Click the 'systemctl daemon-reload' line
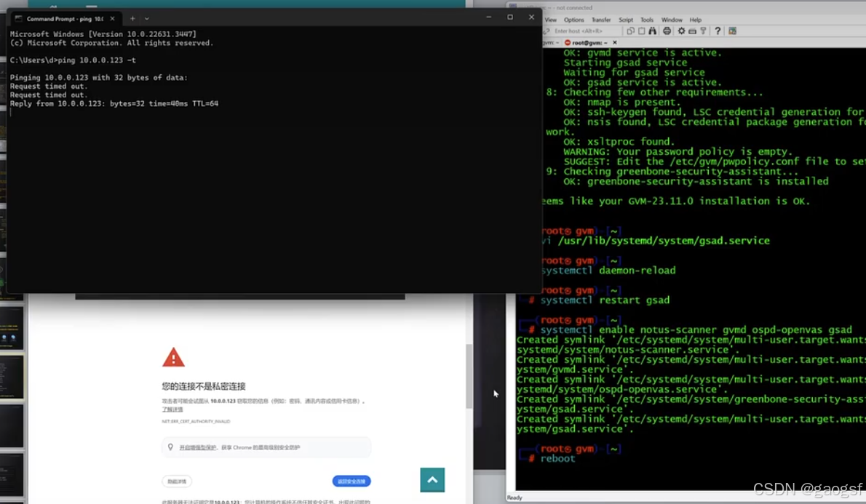Screen dimensions: 866x504 pos(608,271)
